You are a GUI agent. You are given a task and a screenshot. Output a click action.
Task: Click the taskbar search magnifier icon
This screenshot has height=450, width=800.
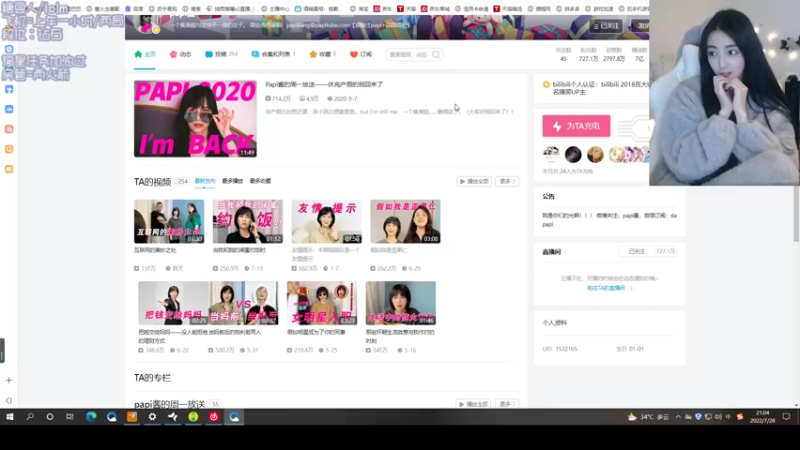point(30,417)
